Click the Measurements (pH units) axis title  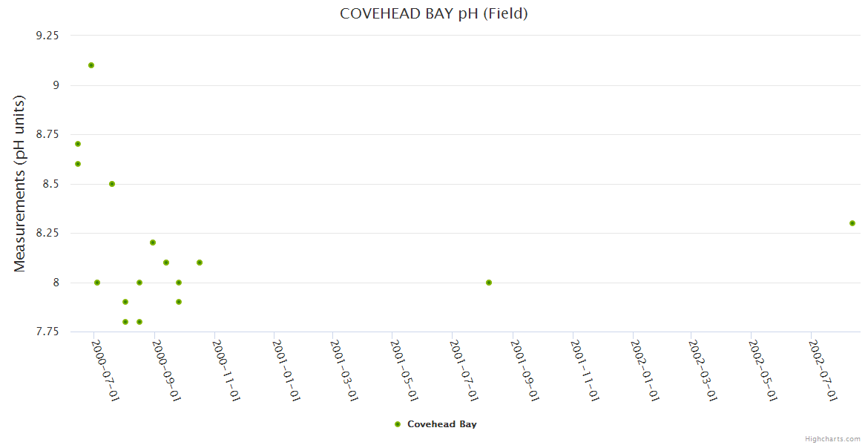point(20,183)
